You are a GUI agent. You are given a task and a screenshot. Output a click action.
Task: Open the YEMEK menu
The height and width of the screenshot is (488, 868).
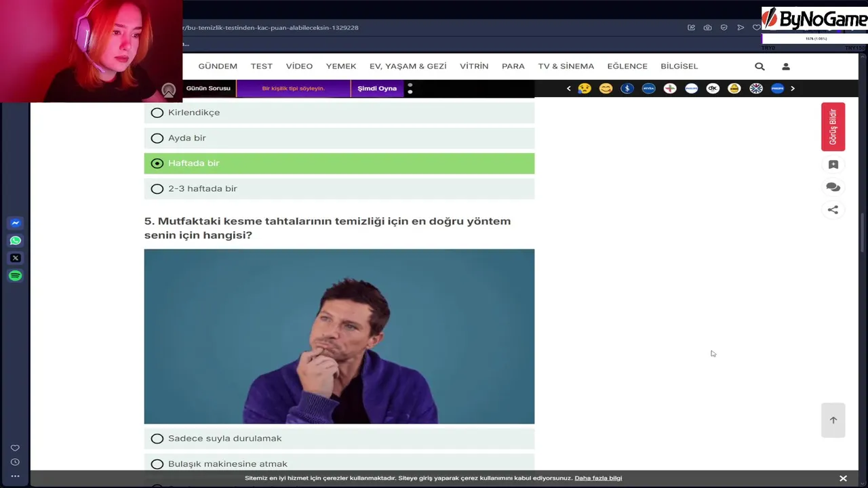(x=341, y=66)
